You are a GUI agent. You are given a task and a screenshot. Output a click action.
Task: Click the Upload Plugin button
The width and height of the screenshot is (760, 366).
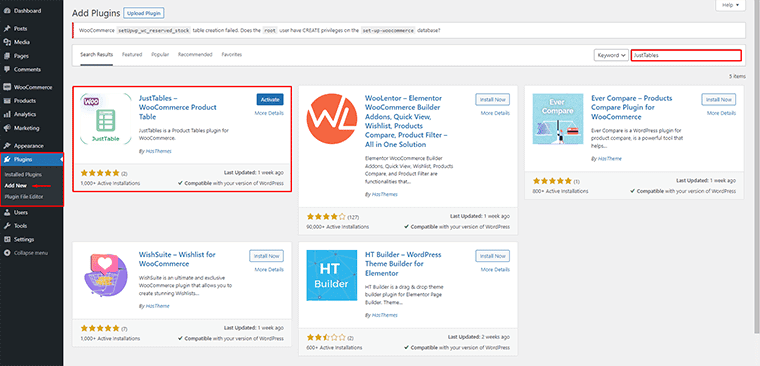point(143,13)
